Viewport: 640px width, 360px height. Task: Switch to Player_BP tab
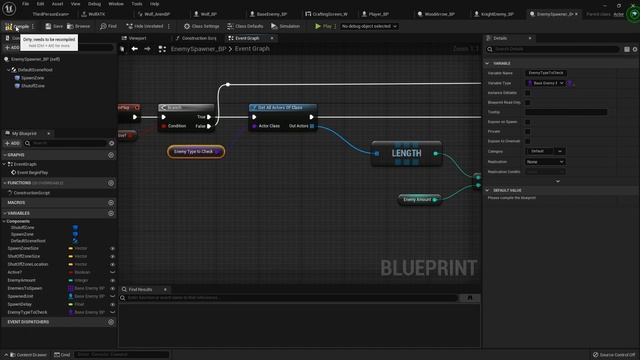click(376, 14)
